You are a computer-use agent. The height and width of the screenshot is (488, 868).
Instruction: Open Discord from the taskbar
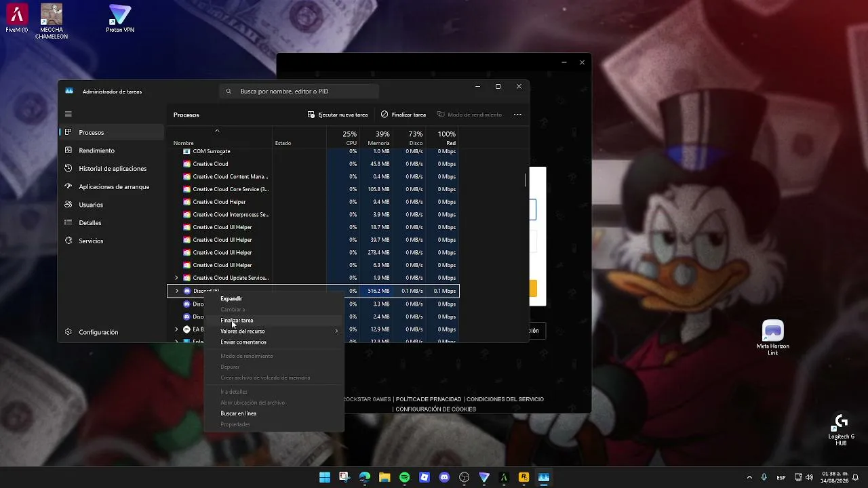pyautogui.click(x=444, y=477)
